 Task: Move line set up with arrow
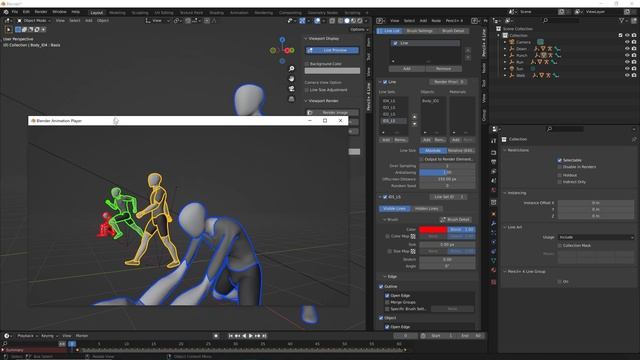pos(414,117)
